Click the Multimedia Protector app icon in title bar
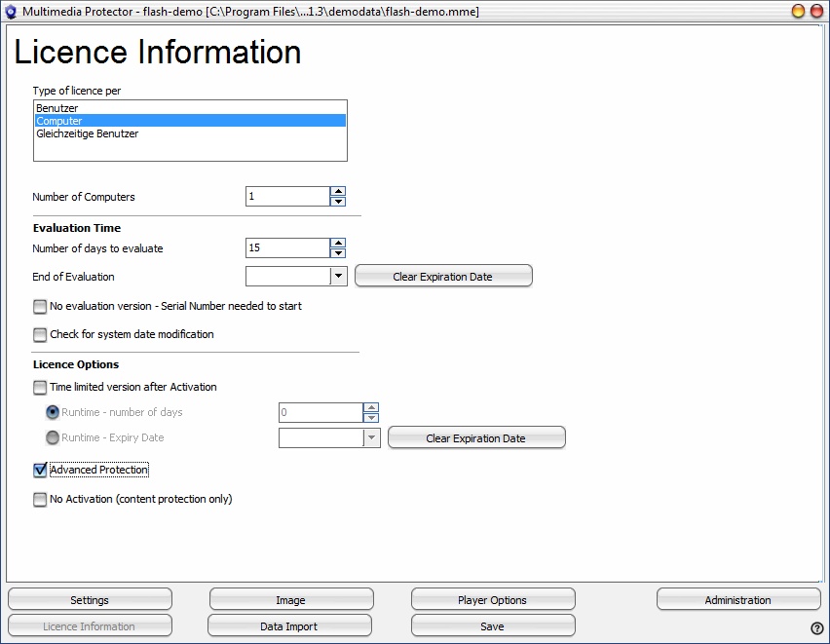The width and height of the screenshot is (830, 644). [x=11, y=11]
